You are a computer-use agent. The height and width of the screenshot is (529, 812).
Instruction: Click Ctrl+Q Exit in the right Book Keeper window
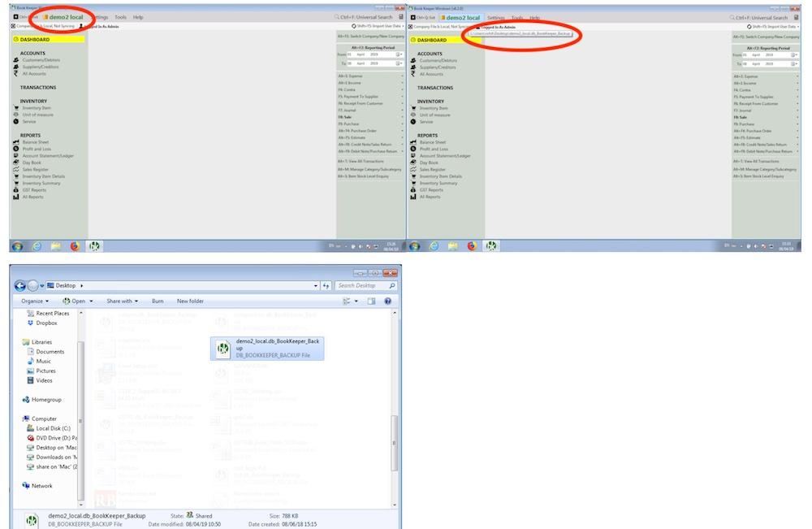pos(423,18)
